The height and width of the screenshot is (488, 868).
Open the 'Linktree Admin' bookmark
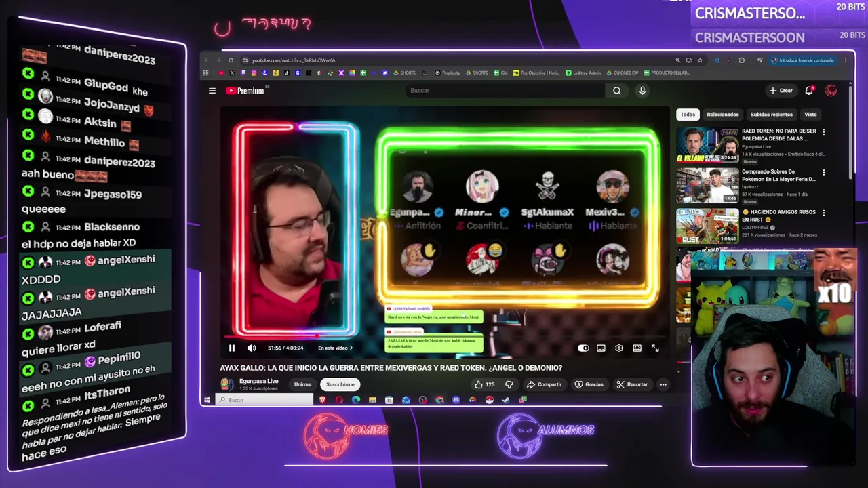[583, 73]
